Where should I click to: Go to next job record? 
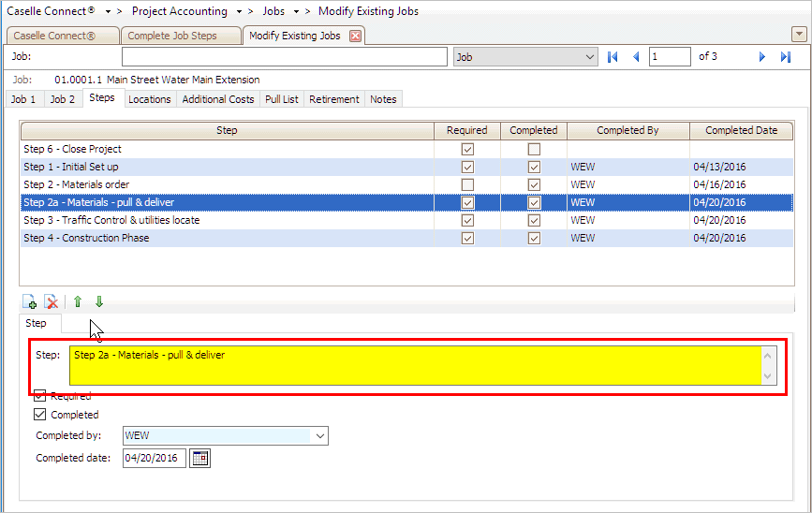762,57
